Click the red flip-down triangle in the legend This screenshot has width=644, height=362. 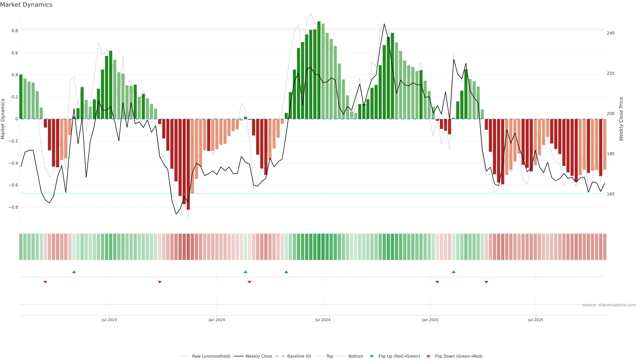point(428,356)
